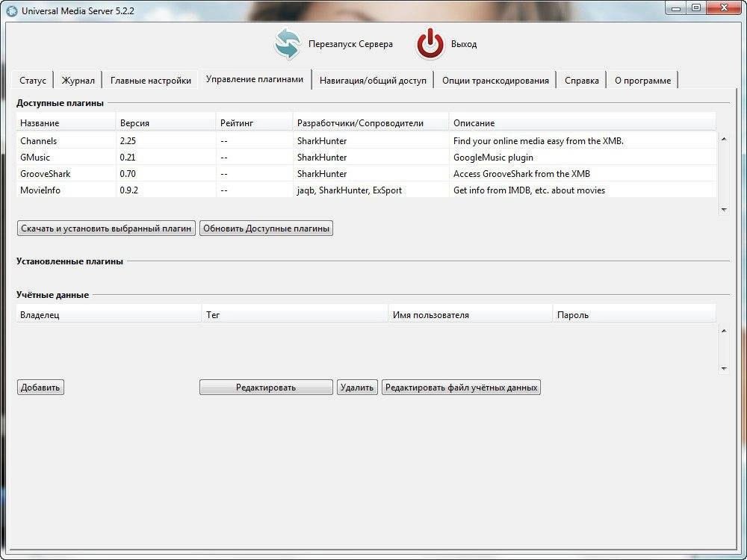
Task: Click version 2.25 cell
Action: coord(166,141)
